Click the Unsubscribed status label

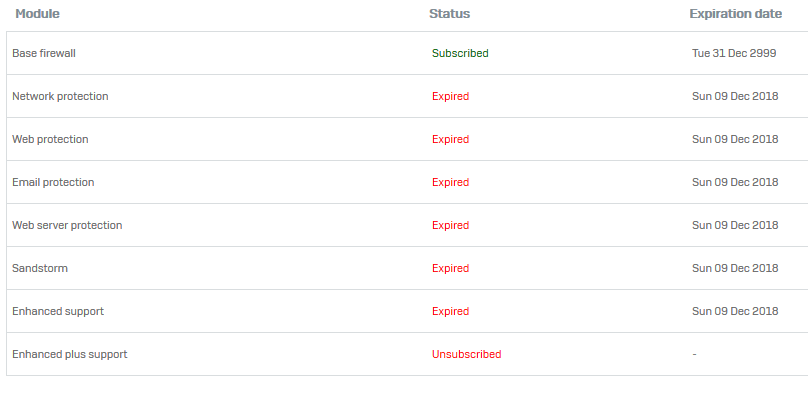[x=466, y=354]
